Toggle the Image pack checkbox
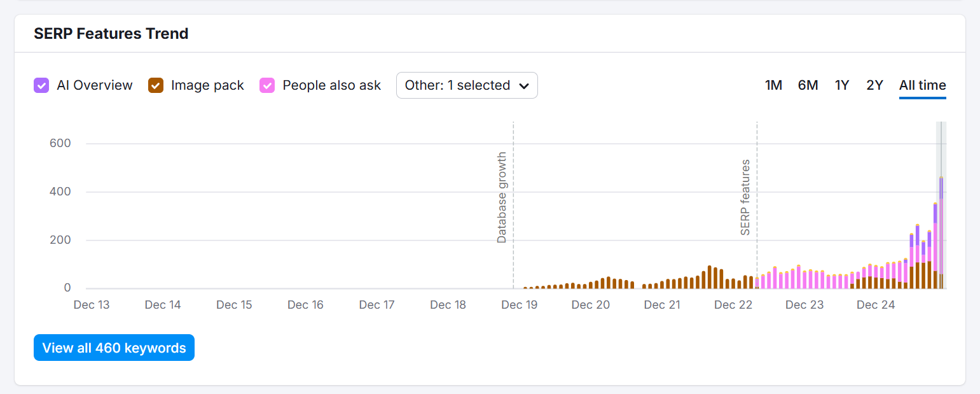The height and width of the screenshot is (394, 980). [156, 85]
